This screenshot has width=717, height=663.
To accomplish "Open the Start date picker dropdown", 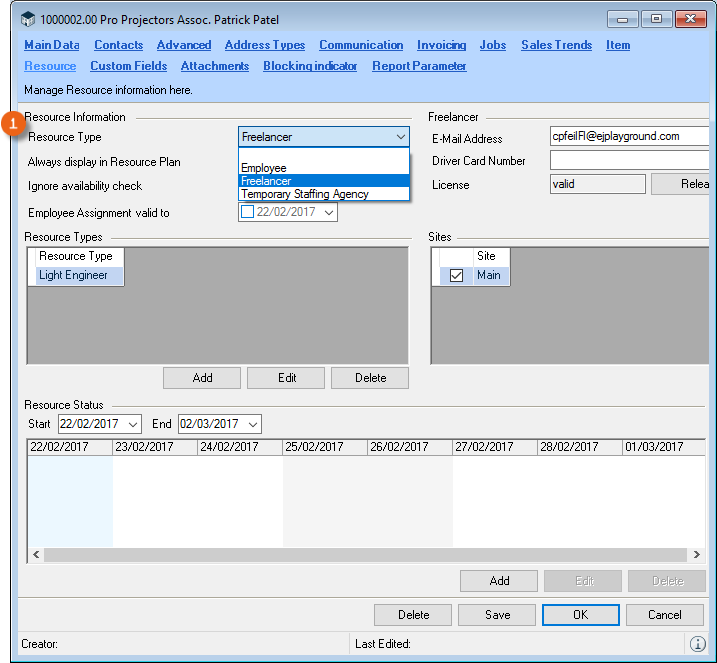I will [x=133, y=424].
